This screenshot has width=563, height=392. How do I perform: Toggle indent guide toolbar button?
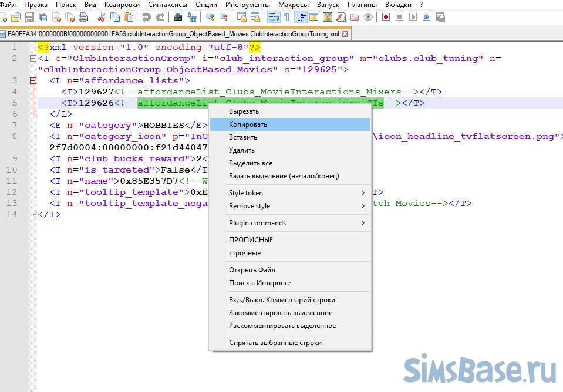(301, 17)
